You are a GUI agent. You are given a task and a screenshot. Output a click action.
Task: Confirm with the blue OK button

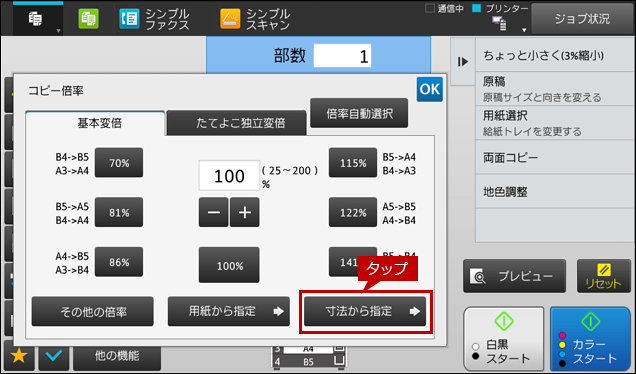pos(430,89)
